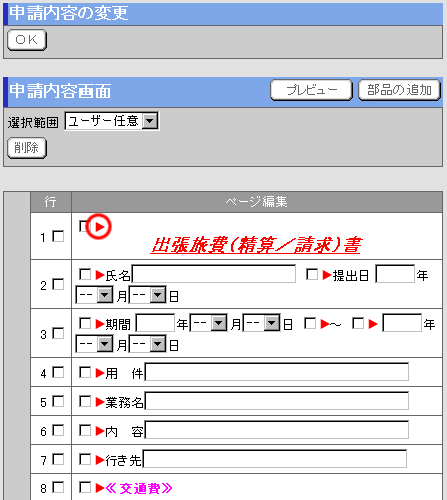447x500 pixels.
Task: Open the month dropdown after 期間 year
Action: [209, 323]
